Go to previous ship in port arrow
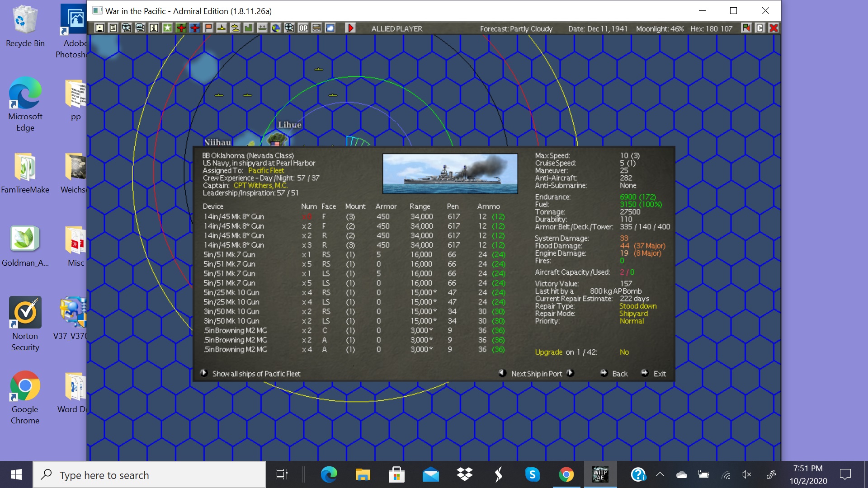Image resolution: width=868 pixels, height=488 pixels. [502, 373]
